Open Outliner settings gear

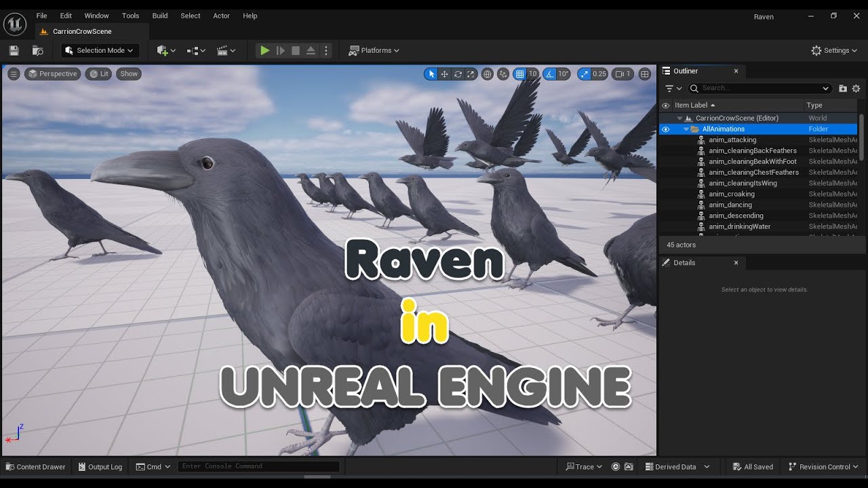856,88
